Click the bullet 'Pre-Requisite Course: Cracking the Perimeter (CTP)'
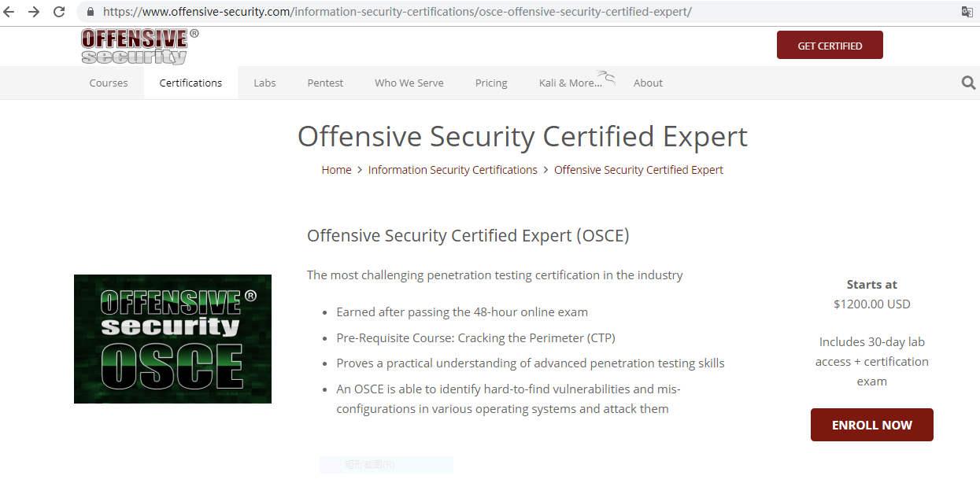This screenshot has width=980, height=494. click(x=475, y=338)
